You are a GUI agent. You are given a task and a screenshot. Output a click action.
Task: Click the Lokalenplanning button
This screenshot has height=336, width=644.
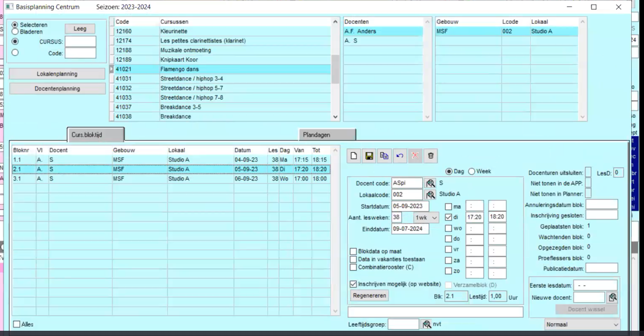(57, 74)
